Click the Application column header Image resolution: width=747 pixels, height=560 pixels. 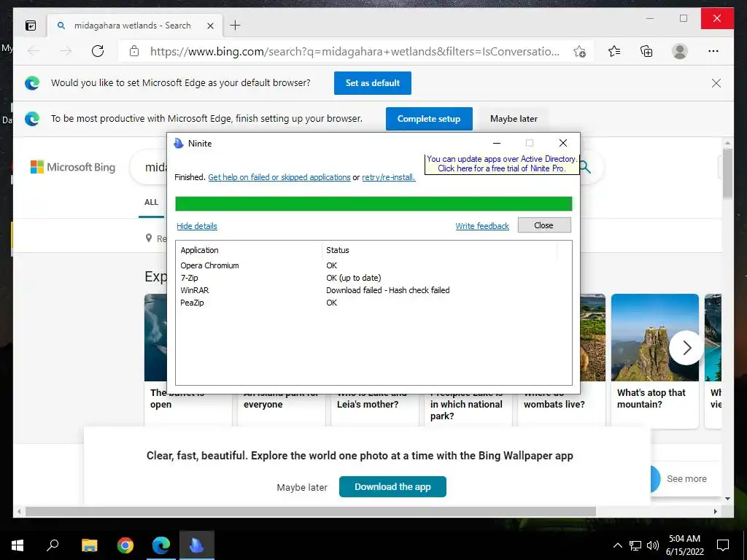[249, 251]
